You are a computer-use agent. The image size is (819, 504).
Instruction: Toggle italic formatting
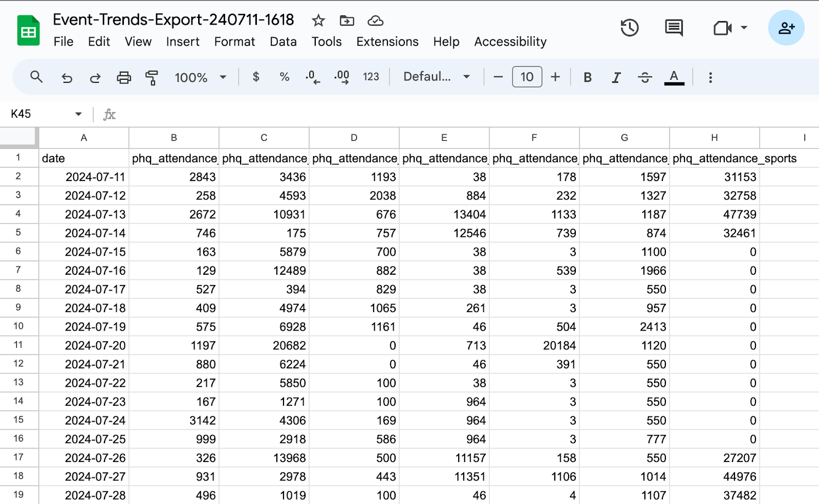pyautogui.click(x=616, y=77)
